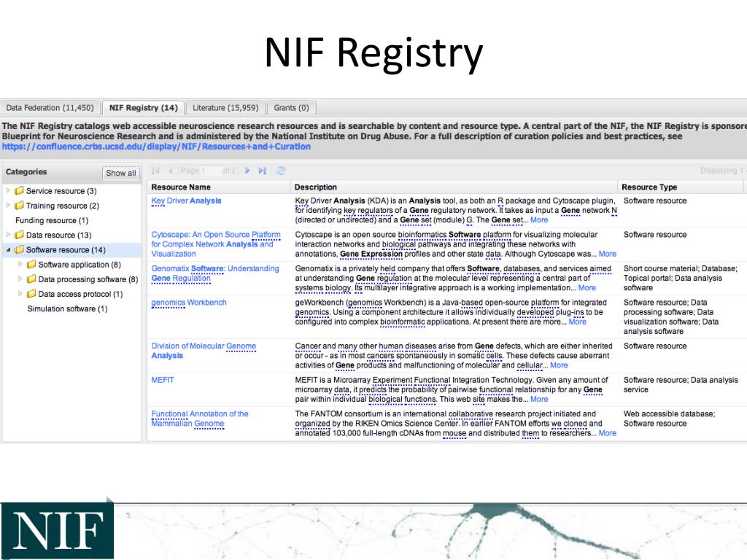This screenshot has width=747, height=560.
Task: Select Software application (8) label
Action: pyautogui.click(x=80, y=265)
